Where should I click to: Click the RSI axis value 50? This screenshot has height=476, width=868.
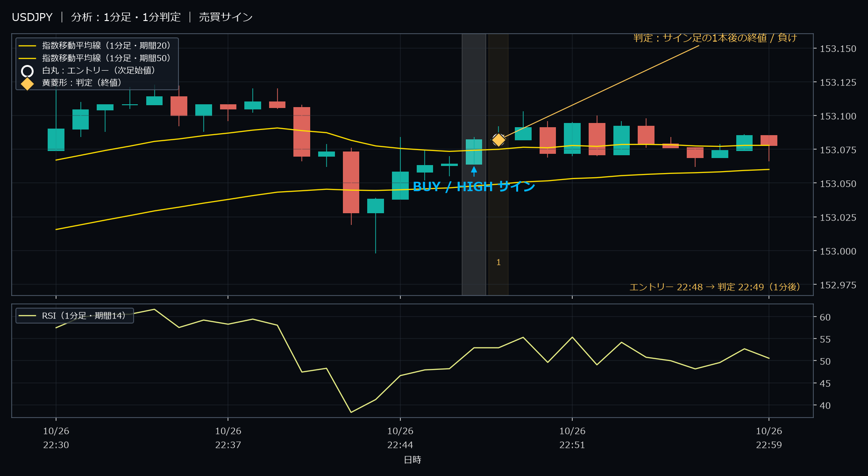[x=825, y=361]
